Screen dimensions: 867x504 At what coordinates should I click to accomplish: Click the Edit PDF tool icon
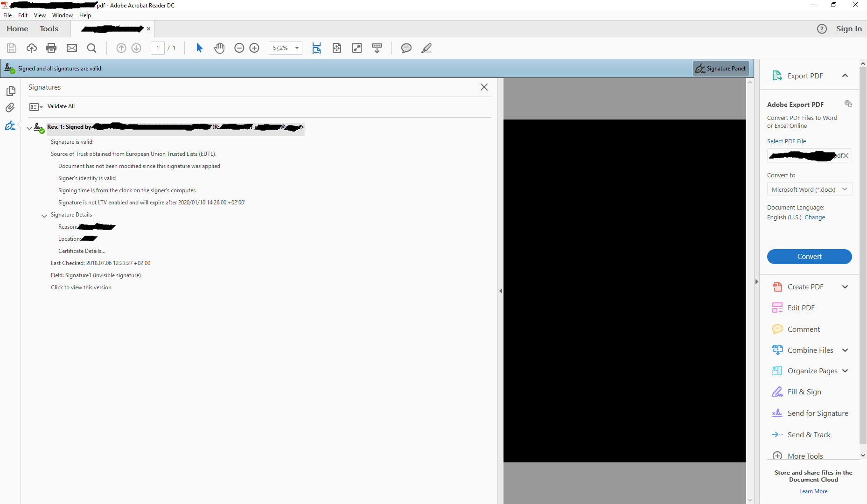[x=777, y=308]
